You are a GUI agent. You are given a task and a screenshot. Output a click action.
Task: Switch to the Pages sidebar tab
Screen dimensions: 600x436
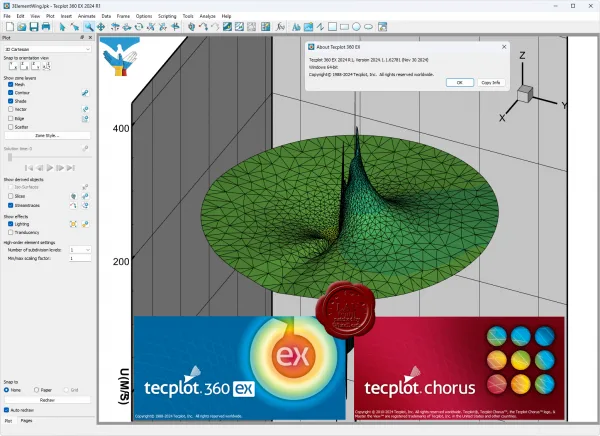point(26,421)
